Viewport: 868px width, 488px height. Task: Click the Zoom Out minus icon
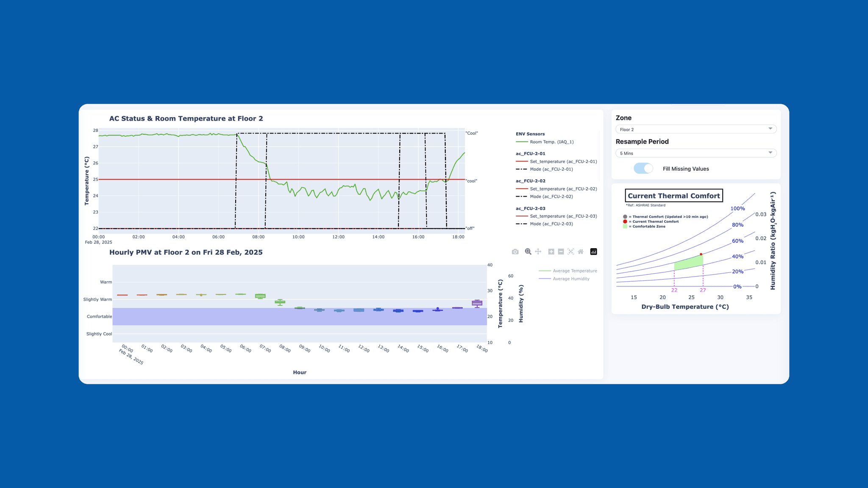coord(561,252)
